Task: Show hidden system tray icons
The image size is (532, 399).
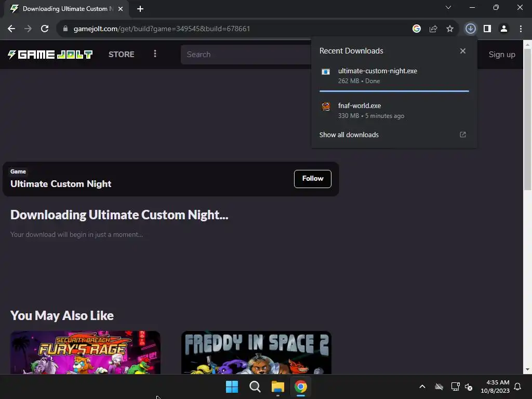Action: pyautogui.click(x=422, y=387)
